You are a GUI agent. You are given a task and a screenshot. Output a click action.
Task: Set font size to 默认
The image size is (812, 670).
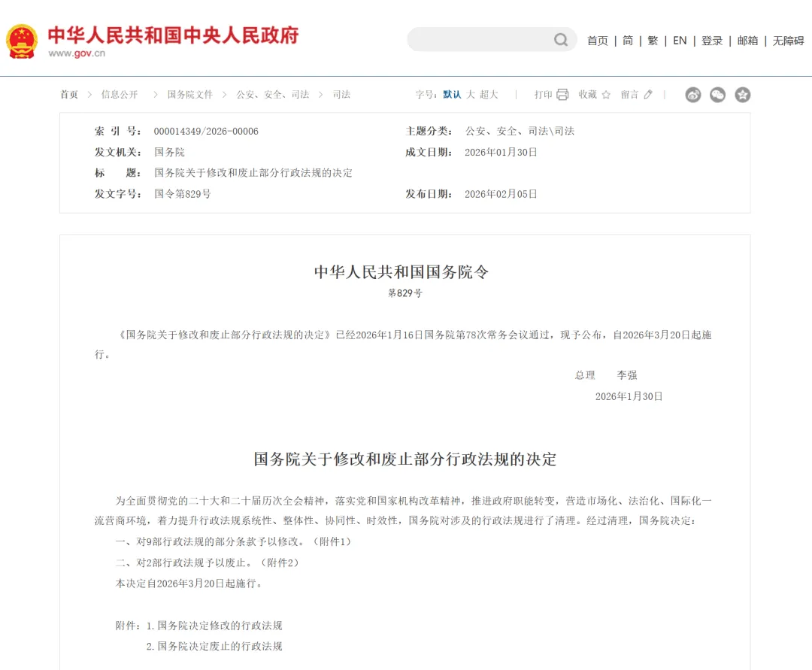pyautogui.click(x=452, y=94)
